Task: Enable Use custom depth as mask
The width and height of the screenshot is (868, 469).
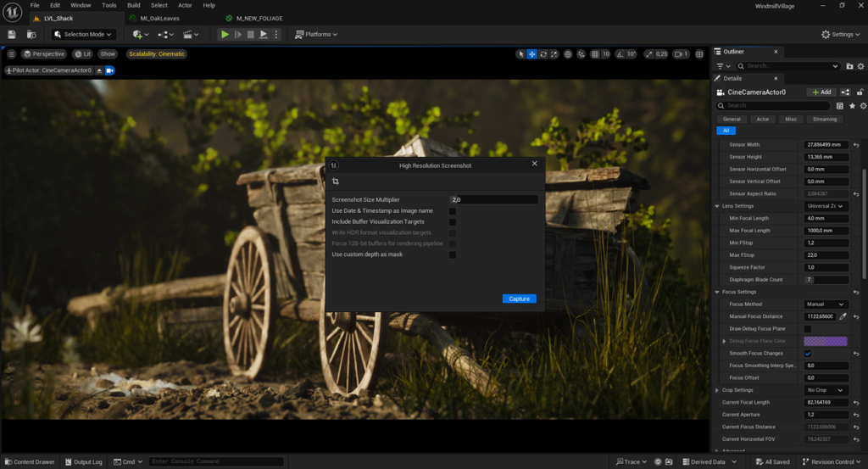Action: (453, 254)
